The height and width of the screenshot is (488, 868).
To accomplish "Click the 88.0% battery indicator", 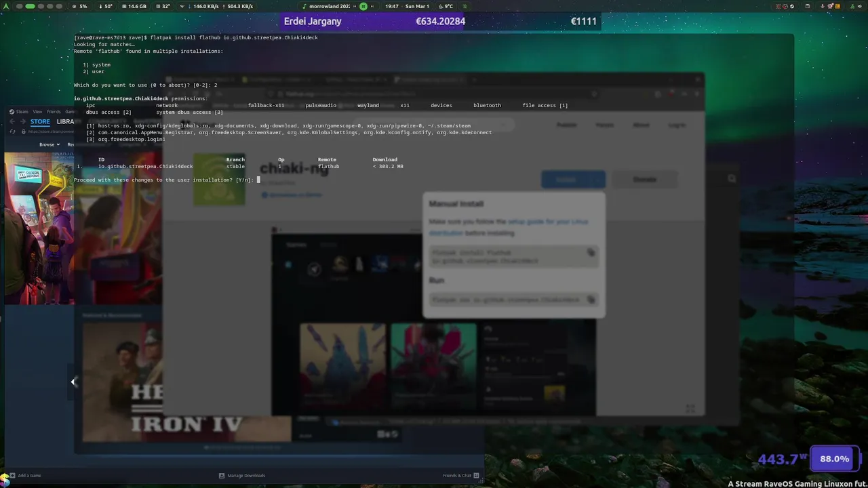I will tap(834, 459).
